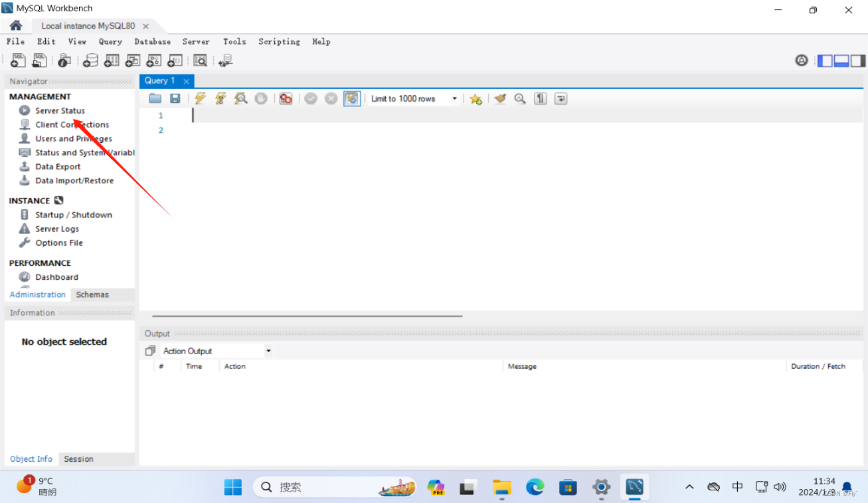
Task: Search table data toolbar icon
Action: point(200,60)
